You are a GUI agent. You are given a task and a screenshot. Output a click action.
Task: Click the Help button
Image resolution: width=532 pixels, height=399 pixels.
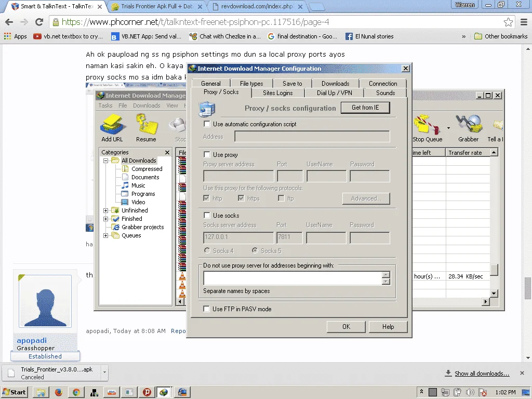pos(388,326)
